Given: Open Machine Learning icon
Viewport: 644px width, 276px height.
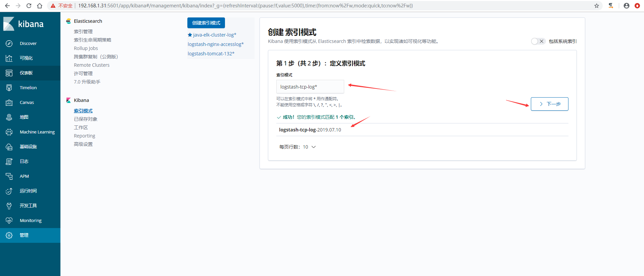Looking at the screenshot, I should point(9,132).
